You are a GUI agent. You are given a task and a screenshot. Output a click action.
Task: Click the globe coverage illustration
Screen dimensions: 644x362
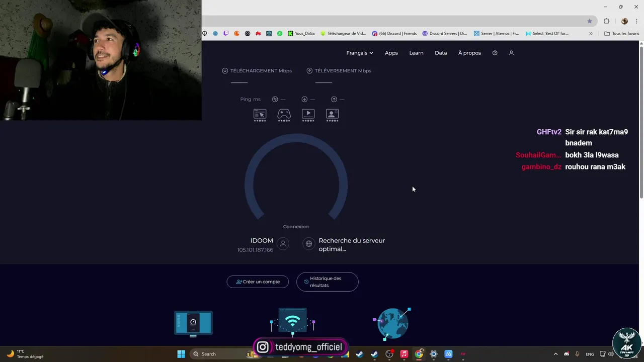[x=392, y=323]
